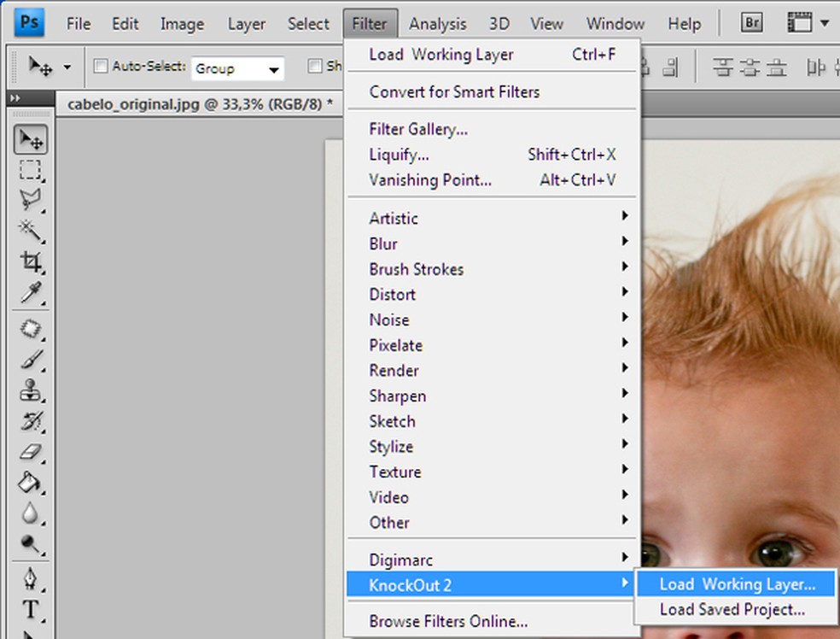Launch Adobe Bridge with the Br icon

click(x=751, y=22)
